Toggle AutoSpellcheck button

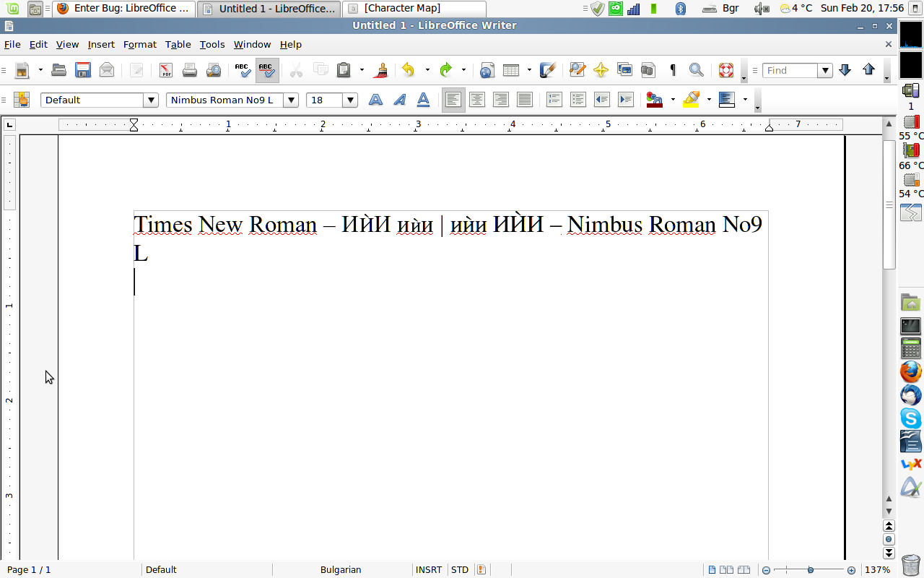tap(267, 70)
